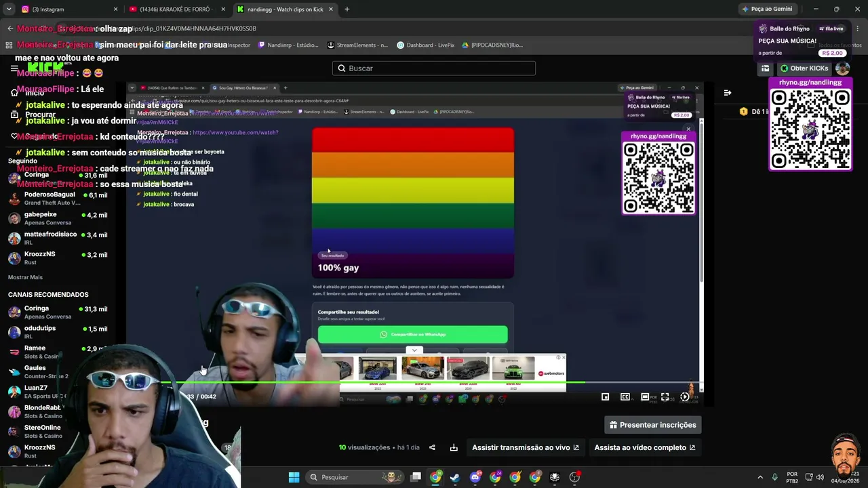
Task: Focus the Buscar search field
Action: (434, 68)
